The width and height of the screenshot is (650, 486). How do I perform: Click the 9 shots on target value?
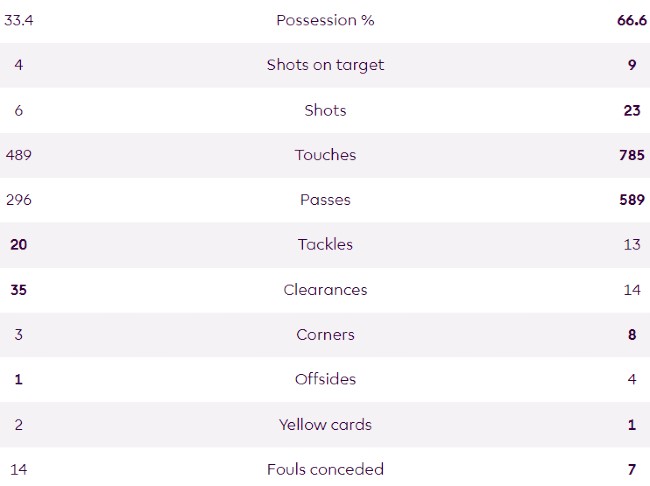click(x=631, y=65)
